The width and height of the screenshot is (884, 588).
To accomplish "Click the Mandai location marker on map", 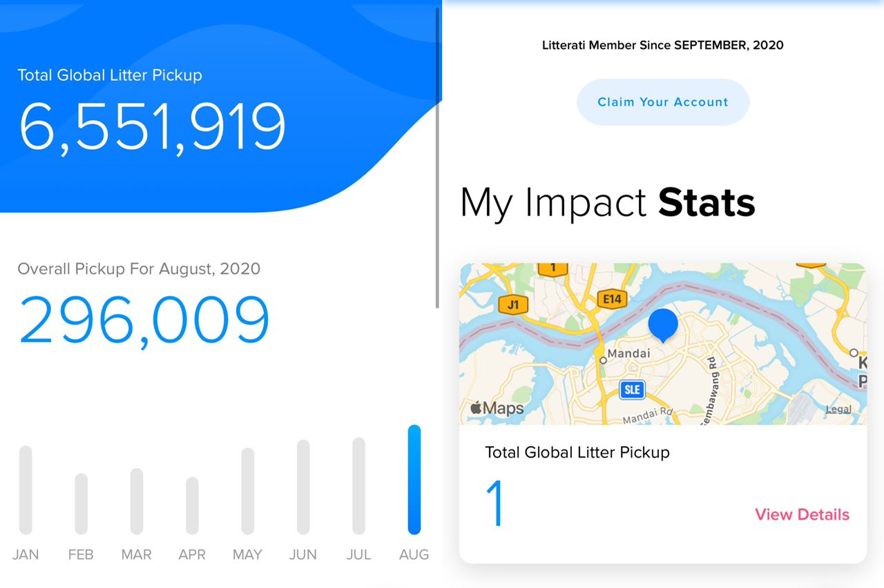I will [x=603, y=360].
